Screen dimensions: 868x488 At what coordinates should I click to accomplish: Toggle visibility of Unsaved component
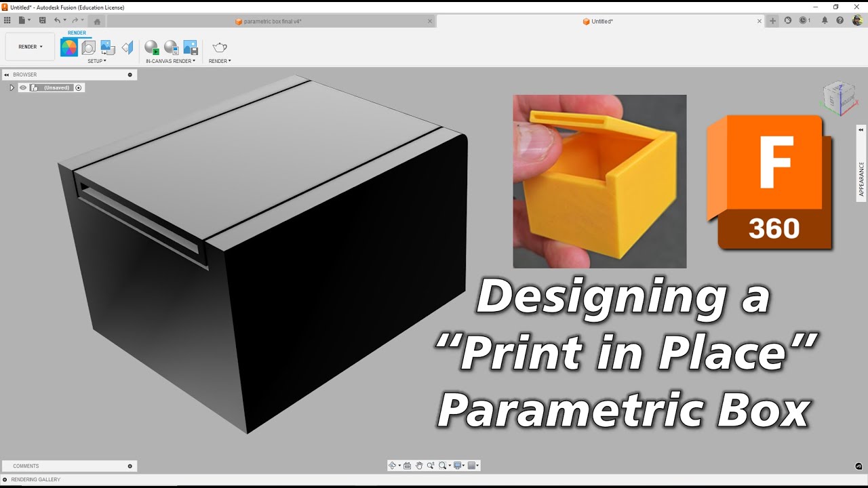(23, 87)
